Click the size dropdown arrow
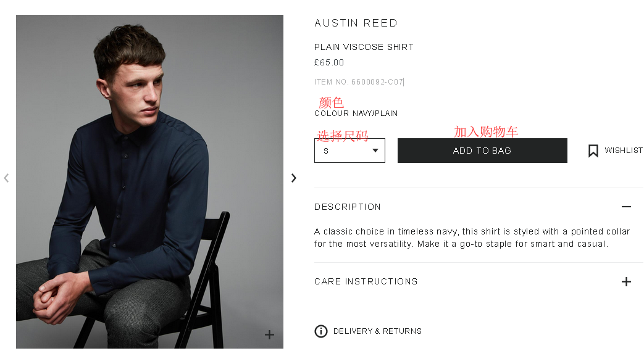This screenshot has height=356, width=644. click(375, 151)
